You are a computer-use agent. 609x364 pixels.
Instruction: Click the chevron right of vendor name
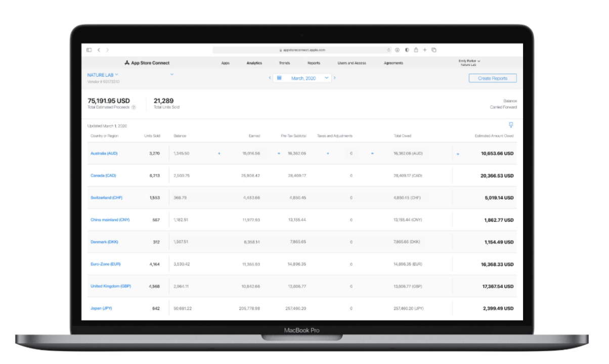[x=172, y=74]
